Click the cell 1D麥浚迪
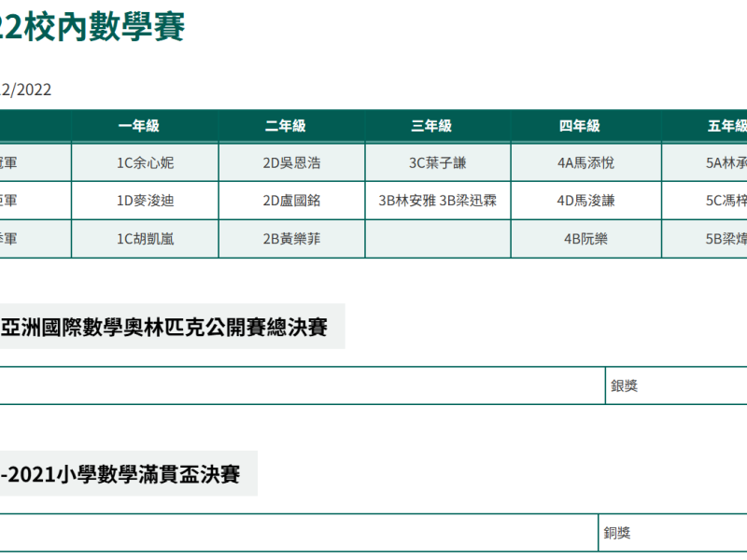The height and width of the screenshot is (560, 747). 145,201
